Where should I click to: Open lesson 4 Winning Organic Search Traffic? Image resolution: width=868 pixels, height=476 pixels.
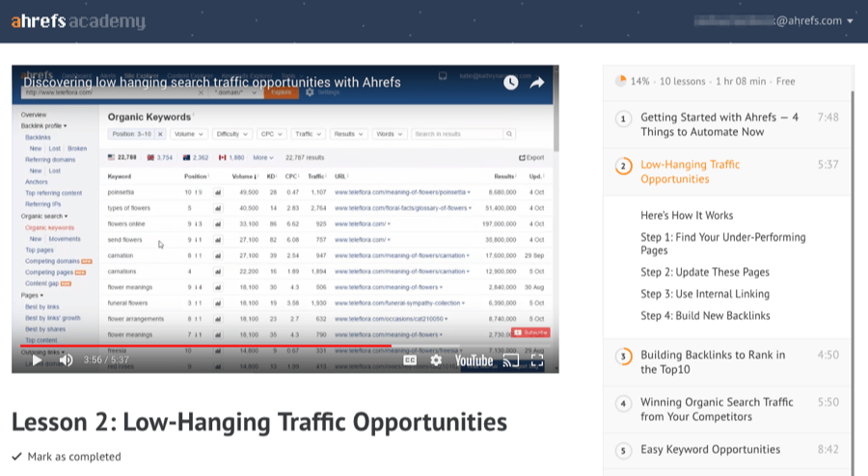click(x=727, y=410)
